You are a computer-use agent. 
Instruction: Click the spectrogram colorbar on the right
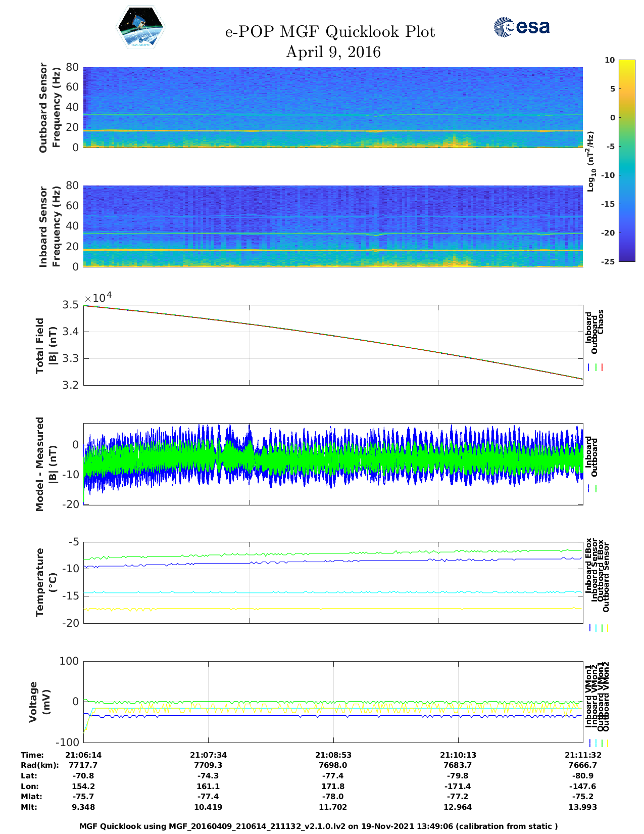coord(627,160)
